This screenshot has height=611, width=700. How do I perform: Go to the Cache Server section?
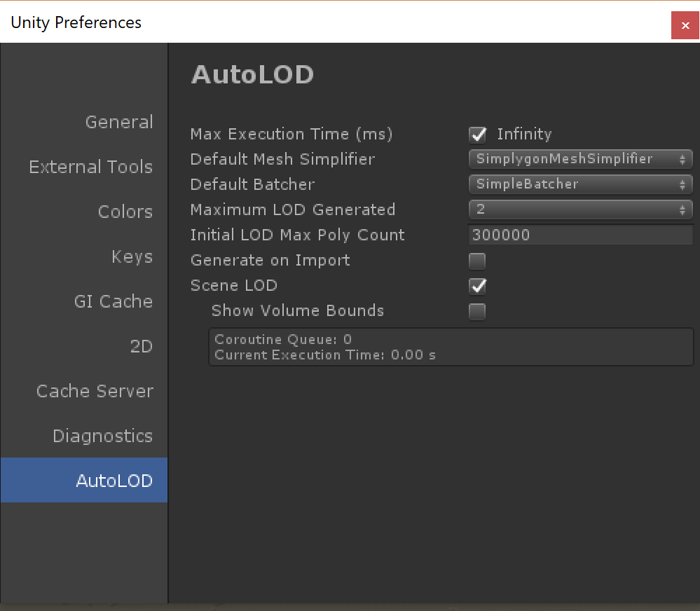pos(95,392)
